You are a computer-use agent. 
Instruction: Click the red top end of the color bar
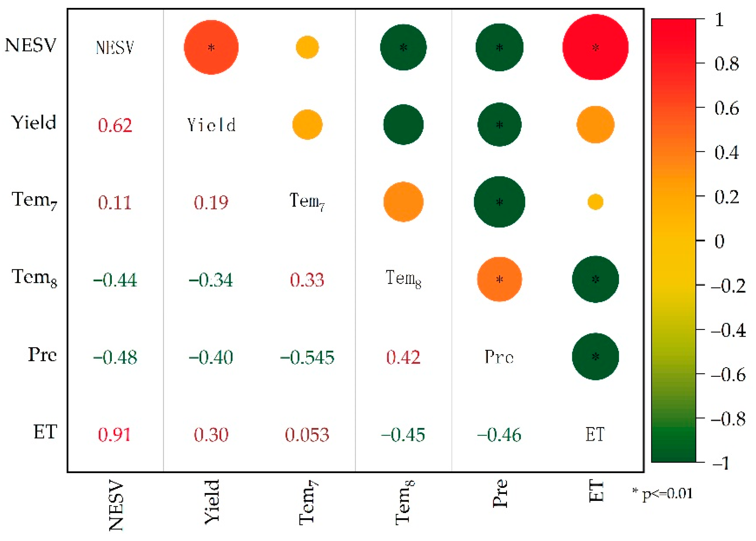[673, 27]
